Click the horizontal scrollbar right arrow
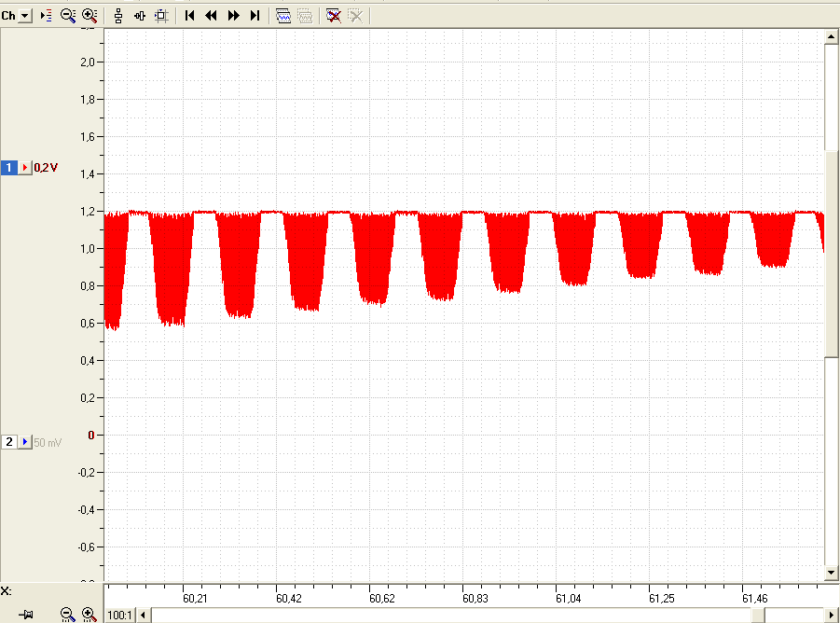 click(832, 615)
